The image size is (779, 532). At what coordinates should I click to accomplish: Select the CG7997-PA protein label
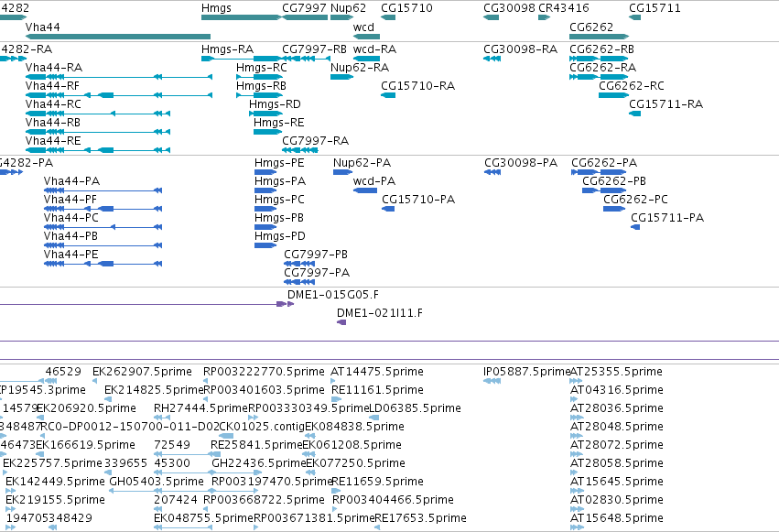[317, 273]
